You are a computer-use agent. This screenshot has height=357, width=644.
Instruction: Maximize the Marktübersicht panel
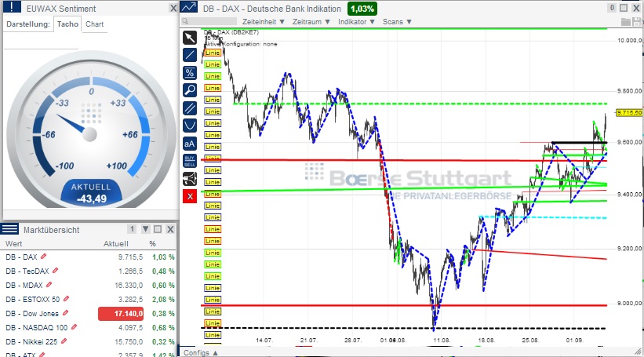click(x=158, y=229)
